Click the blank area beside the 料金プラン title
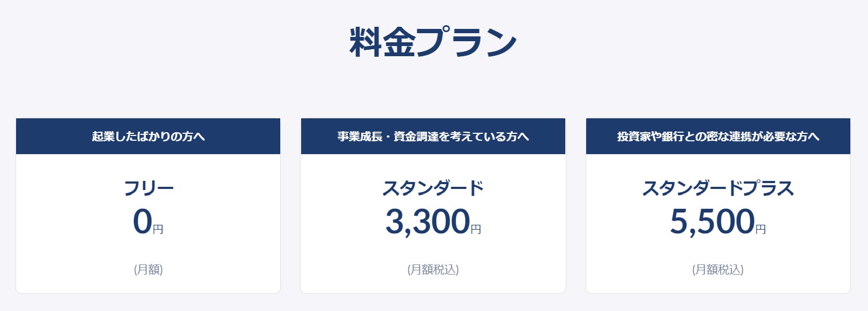 [x=670, y=43]
